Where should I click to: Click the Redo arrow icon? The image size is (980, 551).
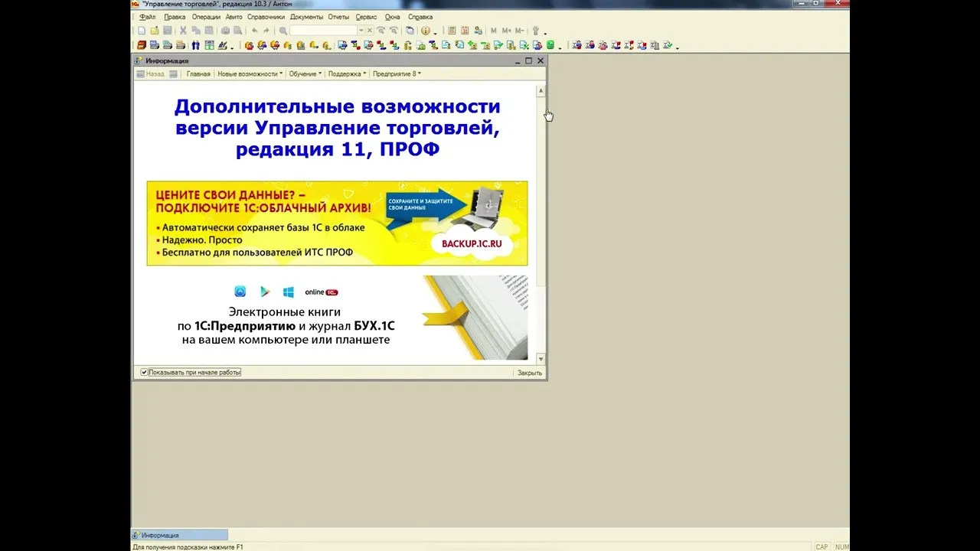tap(266, 31)
